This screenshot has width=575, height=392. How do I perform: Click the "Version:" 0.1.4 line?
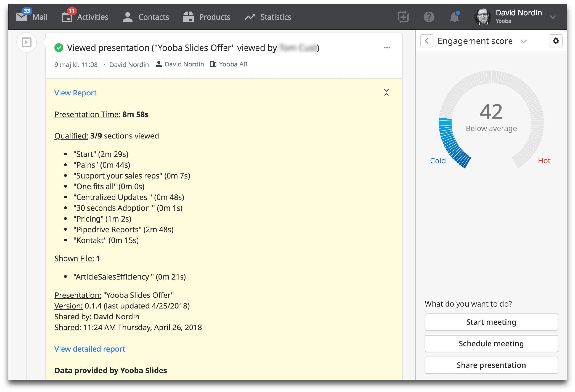pos(122,306)
